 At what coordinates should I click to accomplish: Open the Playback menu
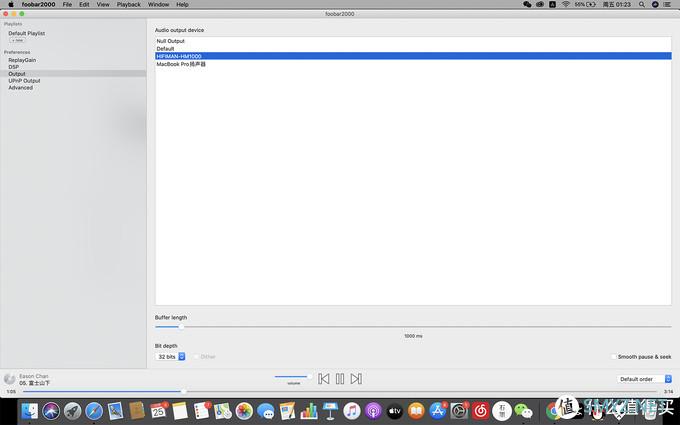point(128,4)
